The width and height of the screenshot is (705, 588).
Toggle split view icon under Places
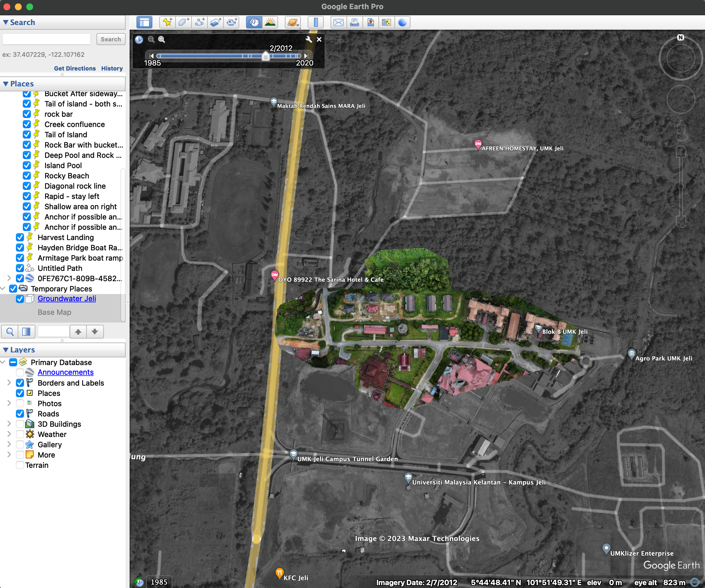(x=26, y=332)
